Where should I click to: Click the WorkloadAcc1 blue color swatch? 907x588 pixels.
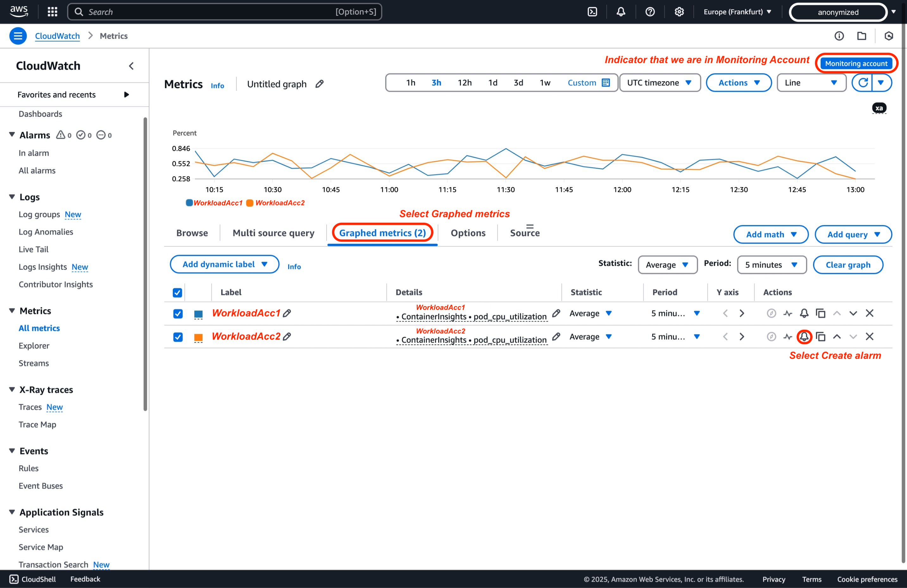coord(198,314)
